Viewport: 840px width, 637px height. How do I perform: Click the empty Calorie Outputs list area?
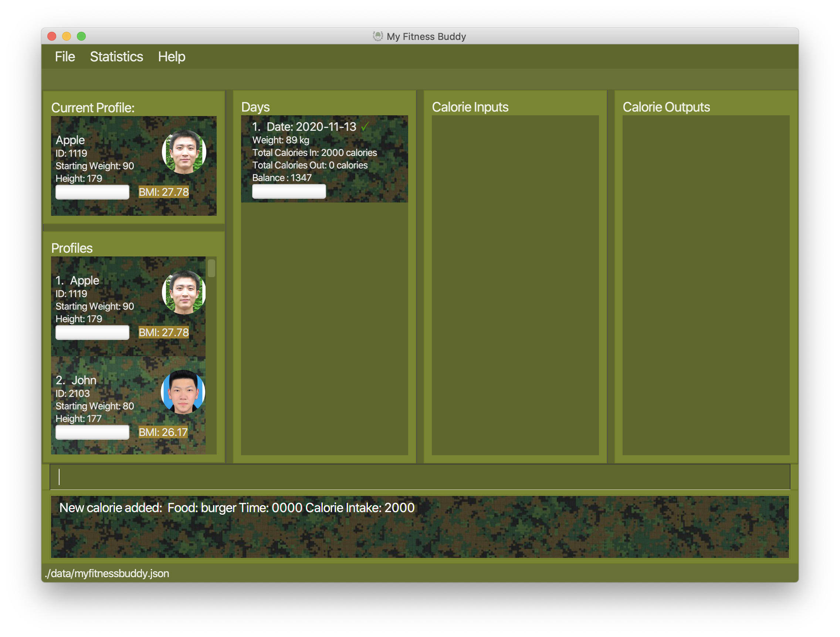pos(705,285)
